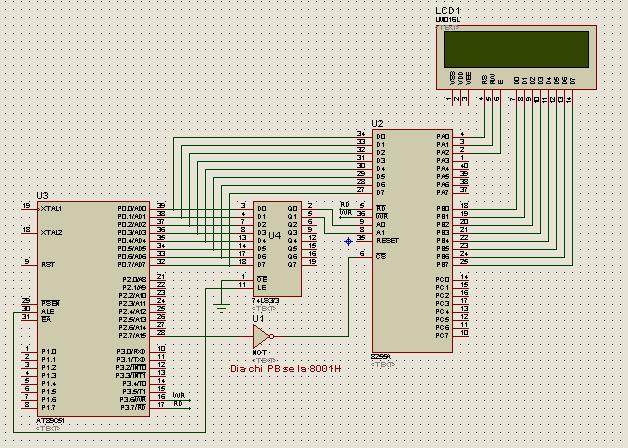Click the U4 reference label
The width and height of the screenshot is (628, 448).
point(275,235)
